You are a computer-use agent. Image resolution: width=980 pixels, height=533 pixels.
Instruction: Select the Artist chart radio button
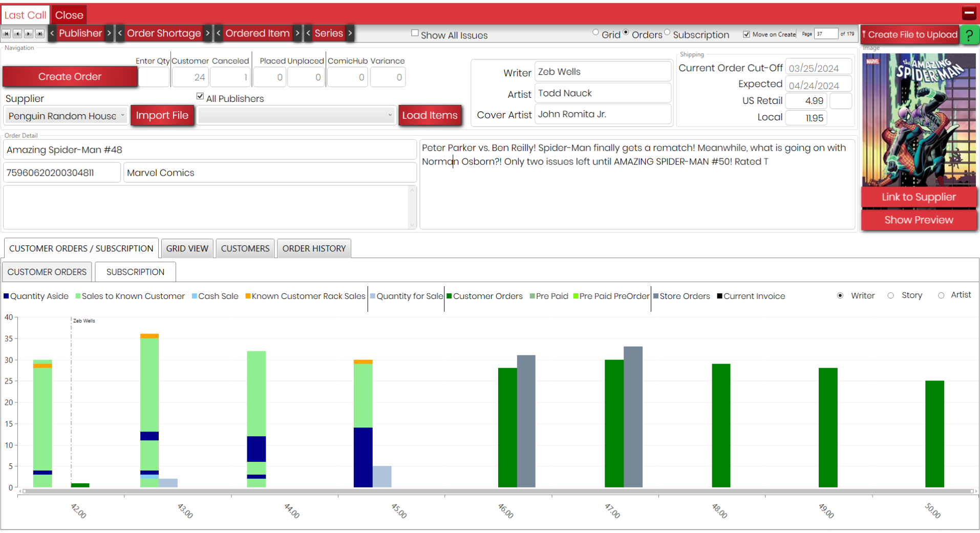click(941, 295)
